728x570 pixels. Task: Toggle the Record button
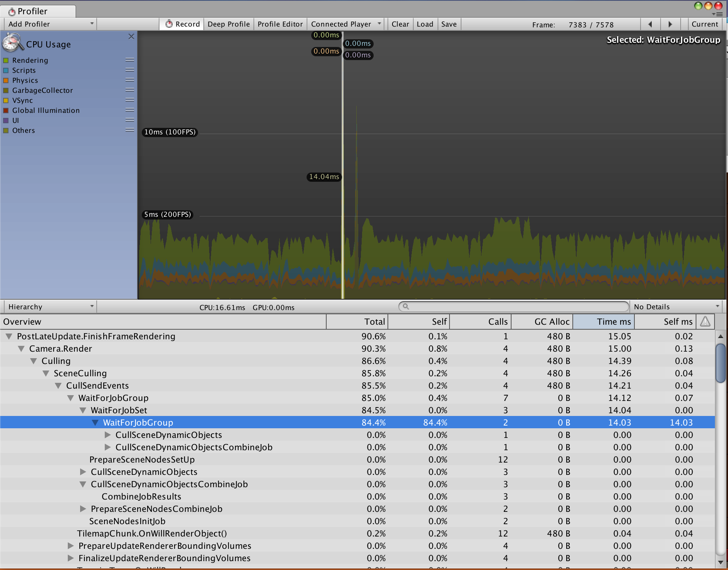coord(182,24)
